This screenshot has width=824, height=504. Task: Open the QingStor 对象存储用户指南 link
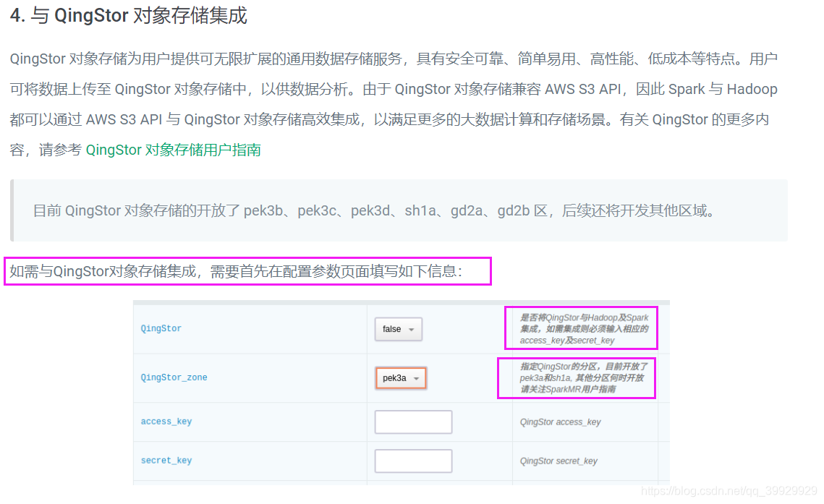173,150
